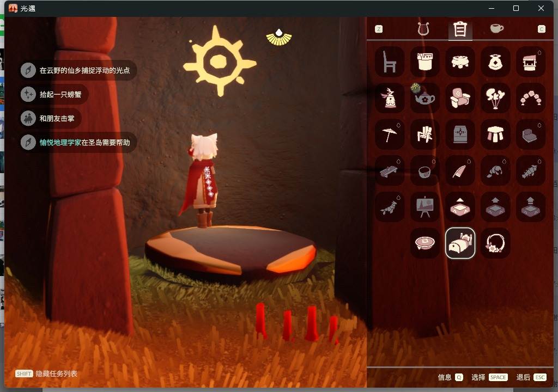Click the 光遇 app icon in title bar
The width and height of the screenshot is (558, 392).
coord(13,8)
